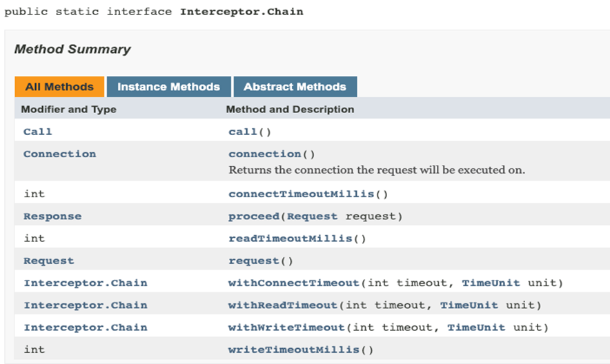Open the request() method link
This screenshot has height=364, width=610.
click(x=253, y=261)
